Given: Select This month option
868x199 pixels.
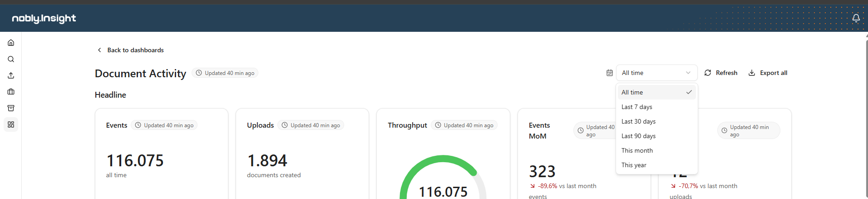Looking at the screenshot, I should click(x=656, y=150).
